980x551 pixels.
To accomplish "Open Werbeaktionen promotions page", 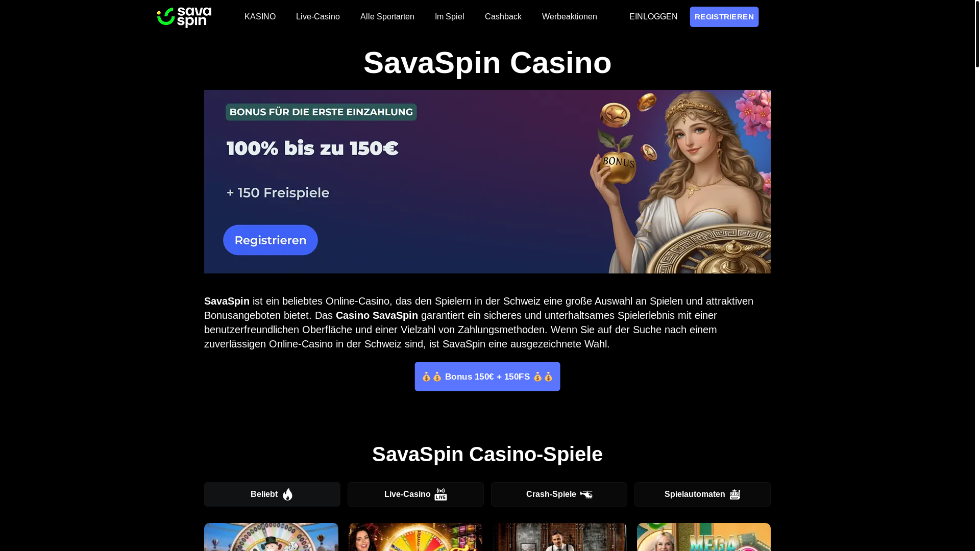I will [570, 17].
